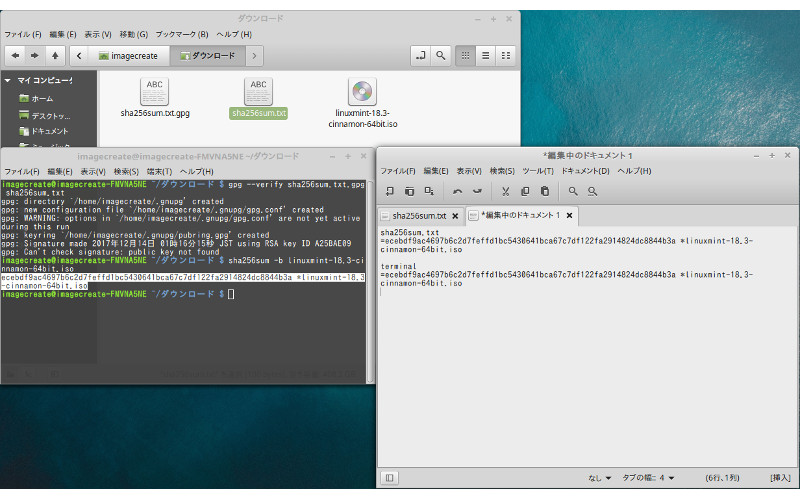The image size is (800, 500).
Task: Close the sha256sum.txt editor tab
Action: (455, 216)
